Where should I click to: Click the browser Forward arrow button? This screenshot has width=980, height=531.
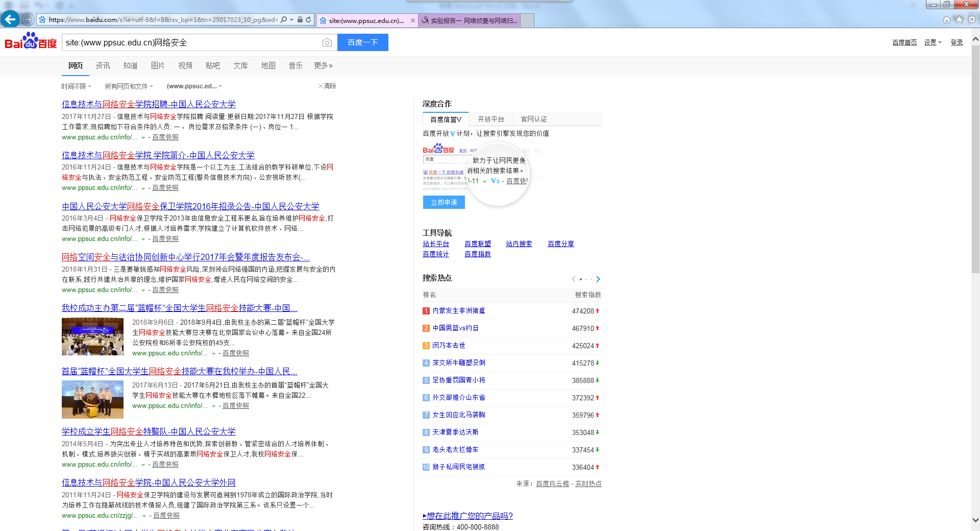(28, 20)
